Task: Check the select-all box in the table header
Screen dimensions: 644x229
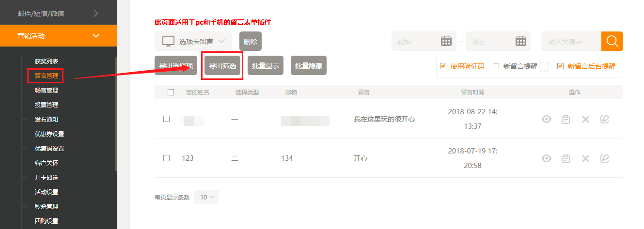Action: 171,92
